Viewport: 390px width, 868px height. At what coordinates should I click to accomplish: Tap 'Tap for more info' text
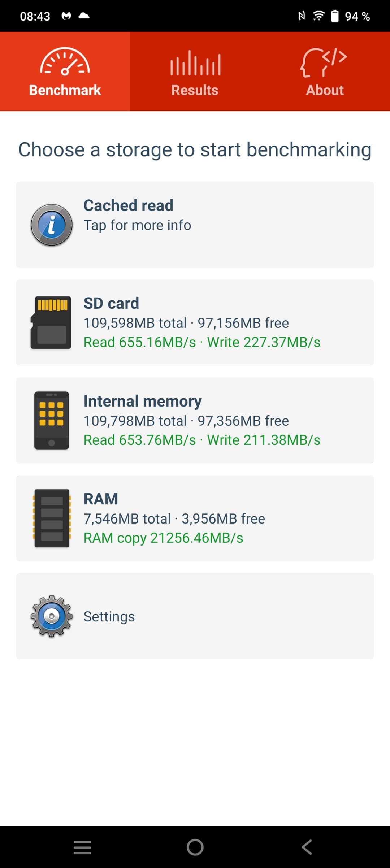(x=137, y=225)
